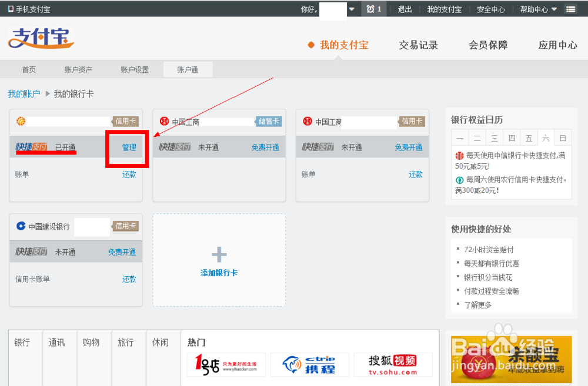Click the 中信银行 promotion icon
The width and height of the screenshot is (588, 386).
pos(459,156)
